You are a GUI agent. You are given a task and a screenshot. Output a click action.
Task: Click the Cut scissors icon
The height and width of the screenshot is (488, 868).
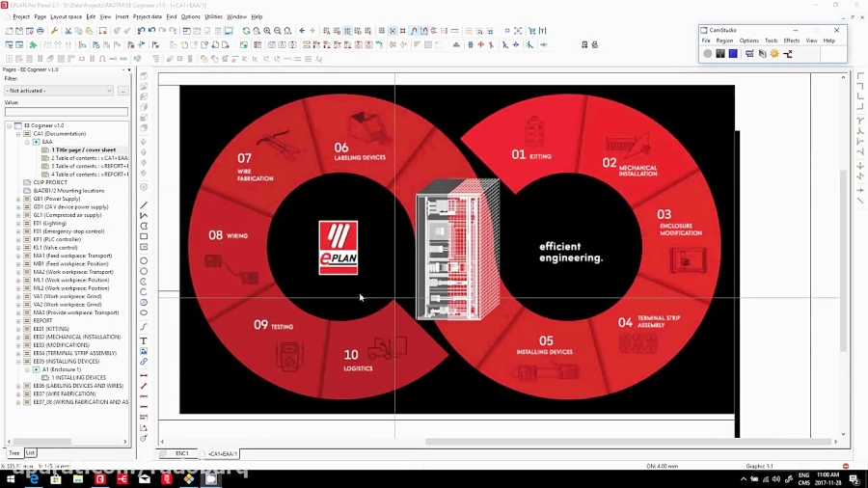68,31
